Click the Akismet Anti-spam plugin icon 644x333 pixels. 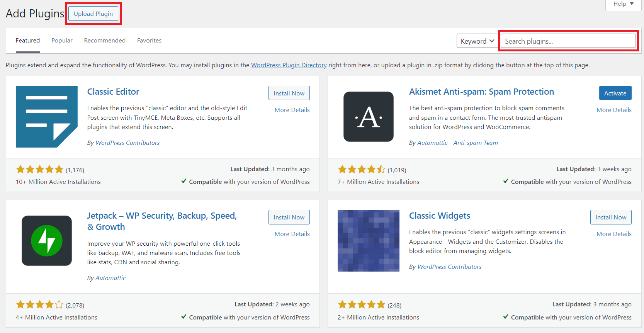point(368,117)
